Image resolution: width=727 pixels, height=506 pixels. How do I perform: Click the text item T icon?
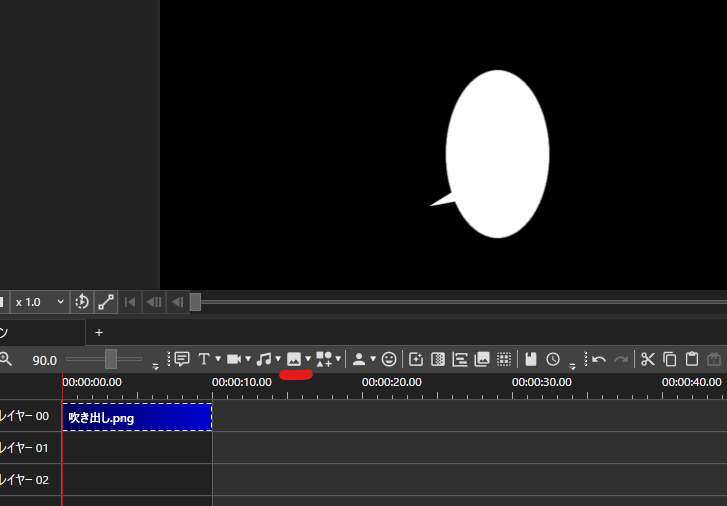coord(204,359)
